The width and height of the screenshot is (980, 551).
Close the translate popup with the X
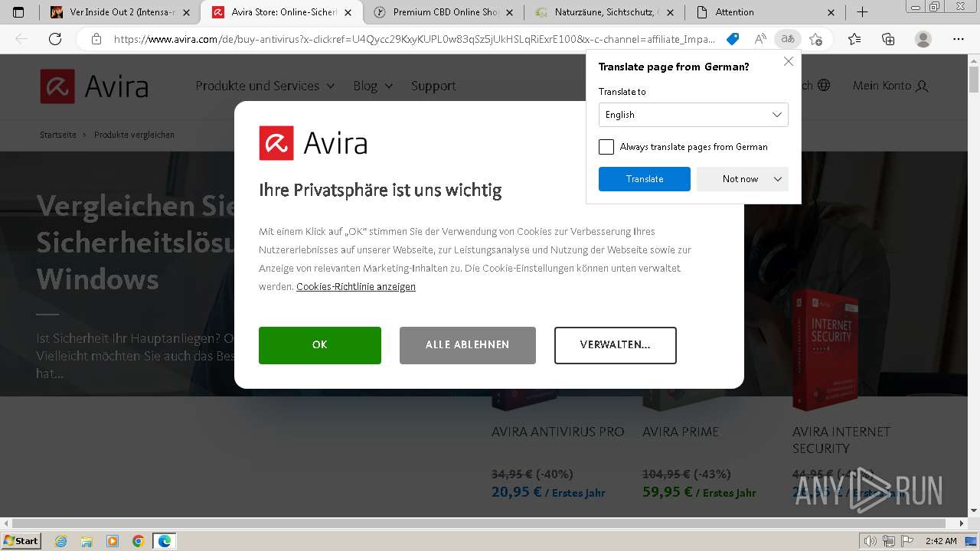click(x=789, y=61)
